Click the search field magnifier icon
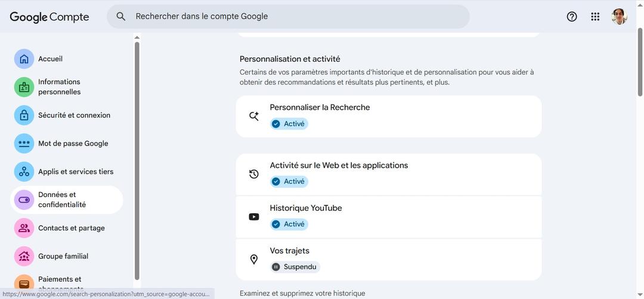Image resolution: width=644 pixels, height=299 pixels. [121, 17]
